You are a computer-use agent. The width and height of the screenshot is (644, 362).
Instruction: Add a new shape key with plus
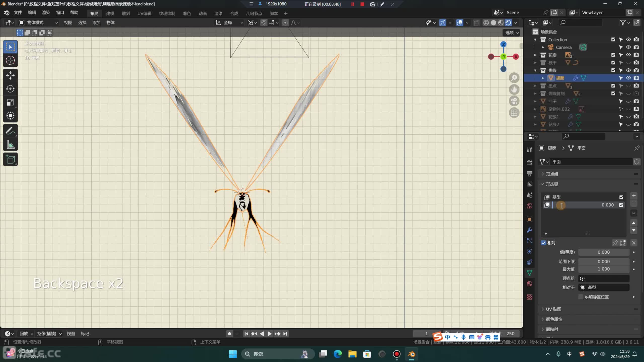[634, 196]
